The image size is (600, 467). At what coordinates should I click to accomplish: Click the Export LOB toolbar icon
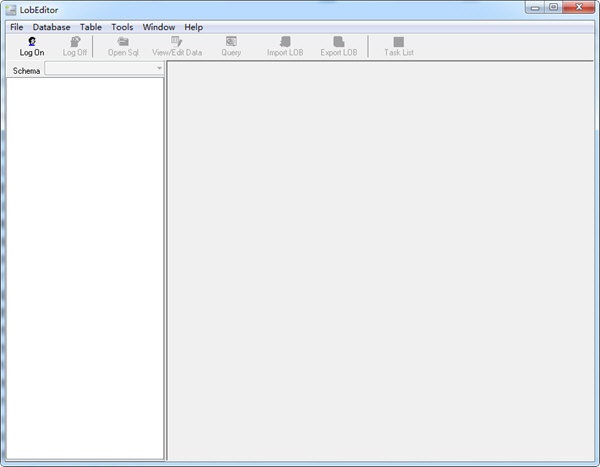coord(339,41)
